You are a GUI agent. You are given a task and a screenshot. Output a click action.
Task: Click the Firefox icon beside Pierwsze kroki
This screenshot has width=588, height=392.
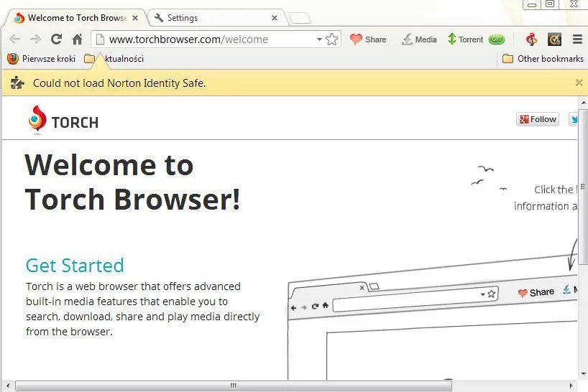click(x=13, y=59)
